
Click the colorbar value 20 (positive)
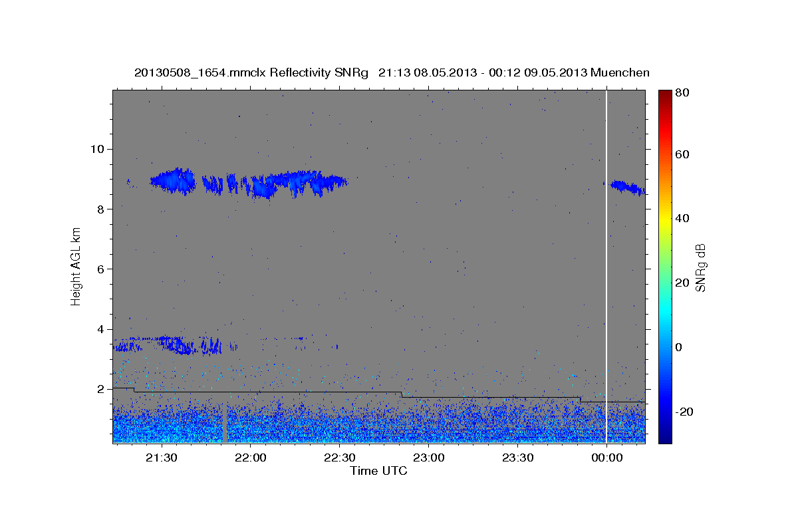[x=682, y=283]
